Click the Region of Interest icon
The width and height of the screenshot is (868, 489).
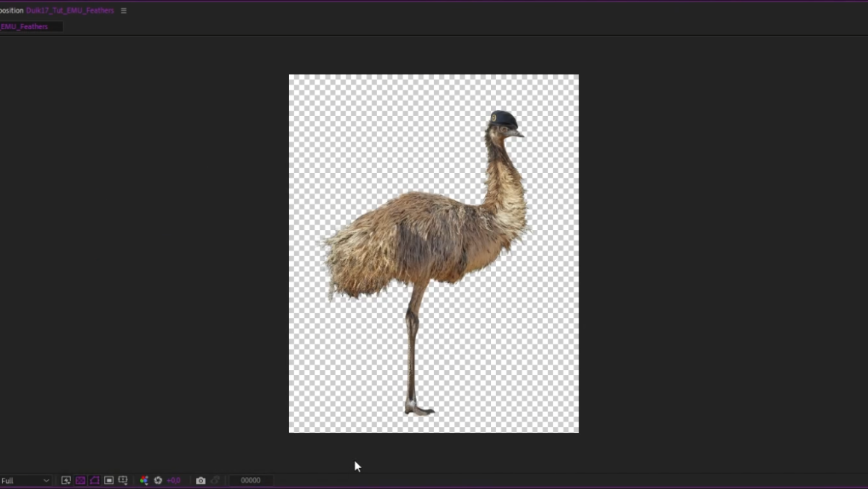point(109,480)
